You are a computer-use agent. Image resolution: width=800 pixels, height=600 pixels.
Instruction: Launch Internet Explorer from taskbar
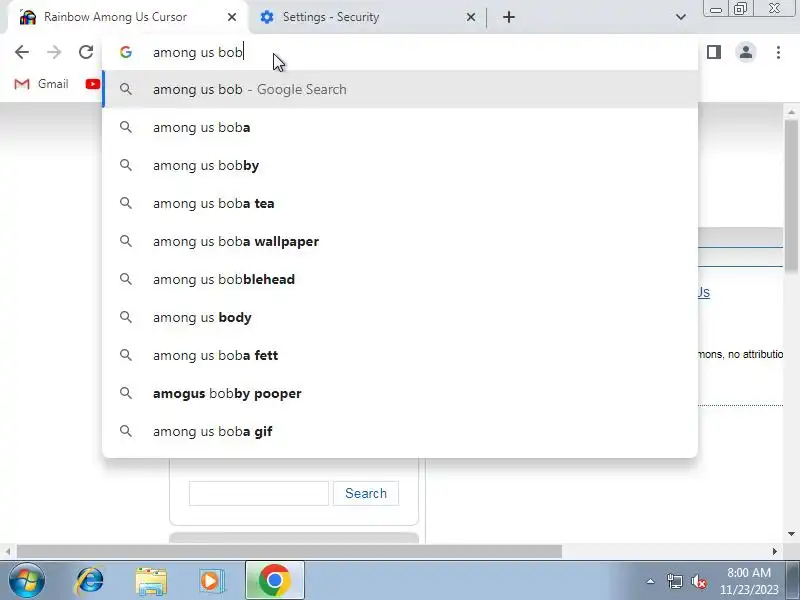pyautogui.click(x=90, y=581)
